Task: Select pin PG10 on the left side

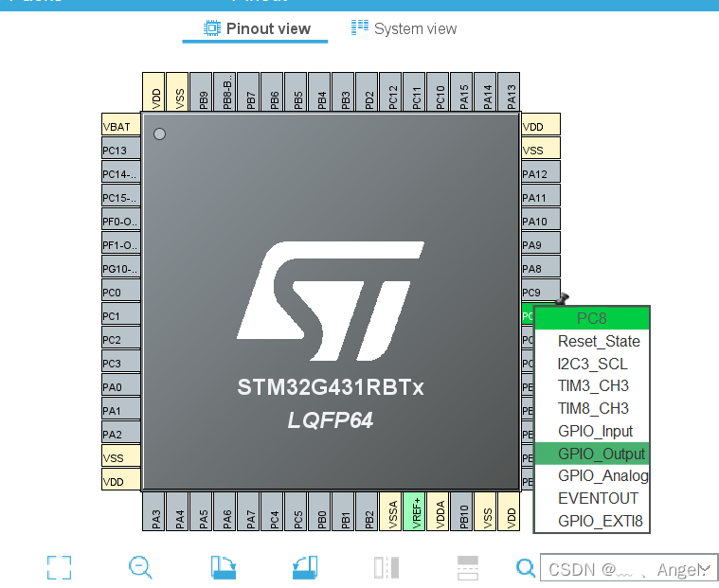Action: (121, 266)
